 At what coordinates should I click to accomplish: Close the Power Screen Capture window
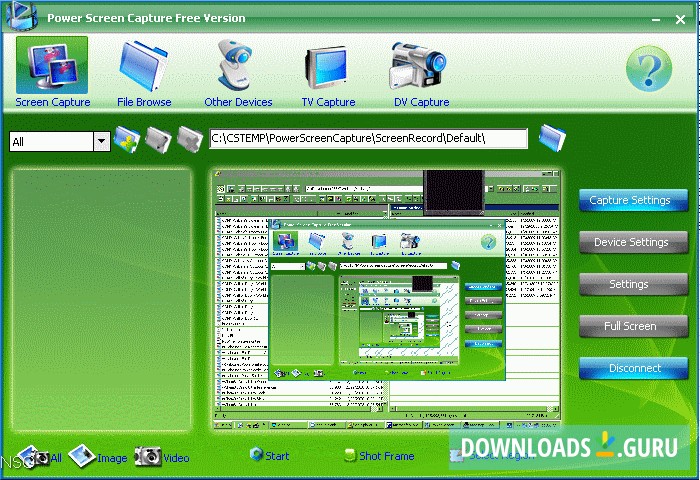click(x=680, y=20)
